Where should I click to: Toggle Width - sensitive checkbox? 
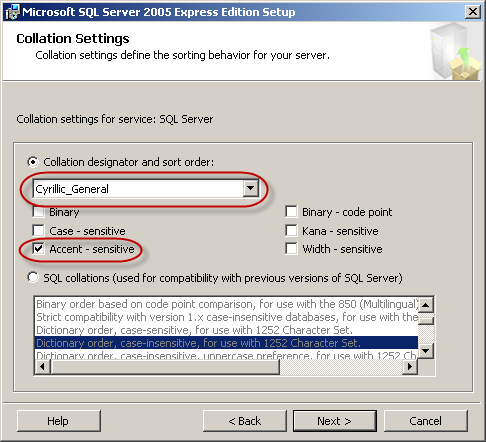pyautogui.click(x=291, y=249)
